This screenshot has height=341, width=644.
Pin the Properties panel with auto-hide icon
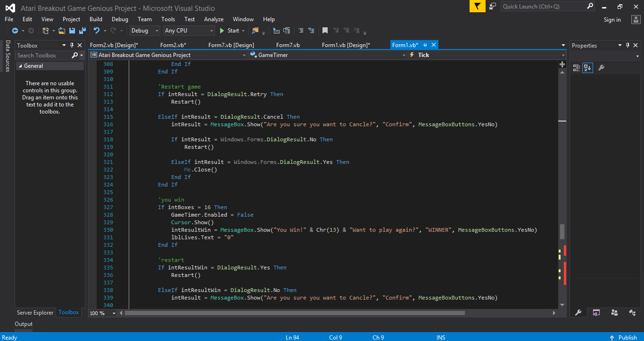[x=628, y=45]
